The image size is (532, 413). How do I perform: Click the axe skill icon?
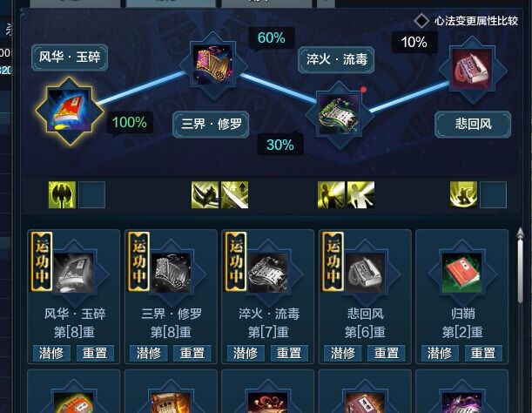point(62,194)
